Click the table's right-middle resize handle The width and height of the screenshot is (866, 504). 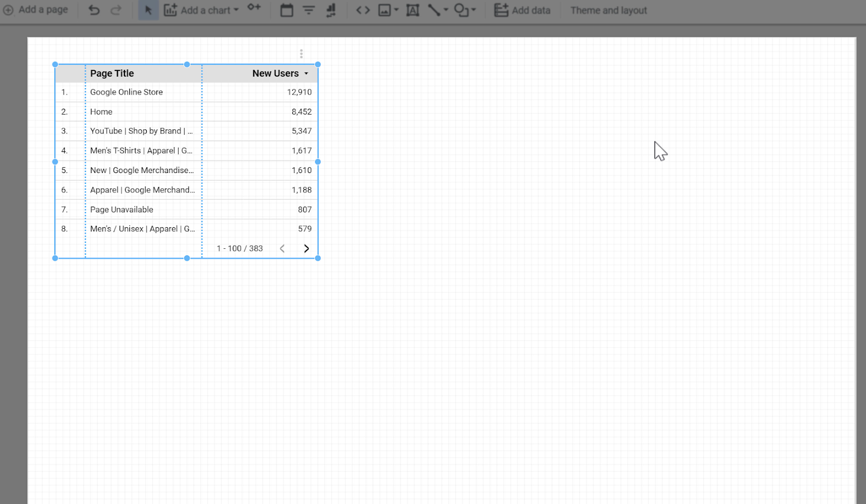point(318,162)
